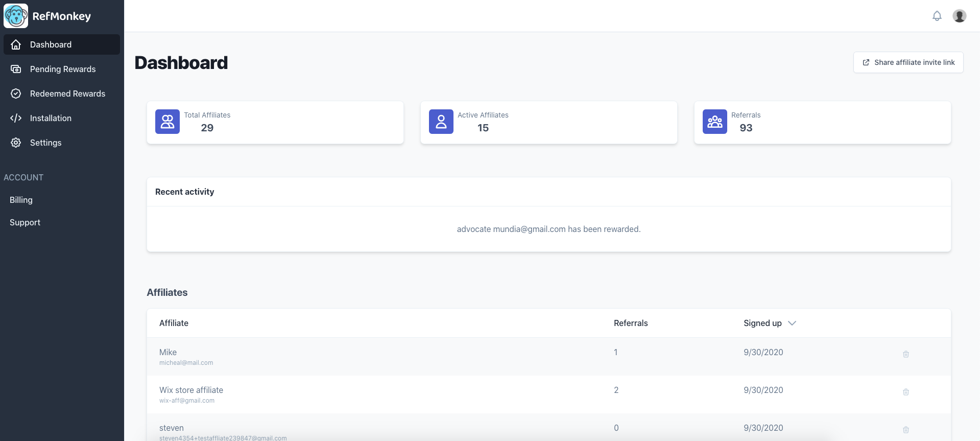Click Wix store affiliate's referral count 2
The height and width of the screenshot is (441, 980).
pos(616,390)
